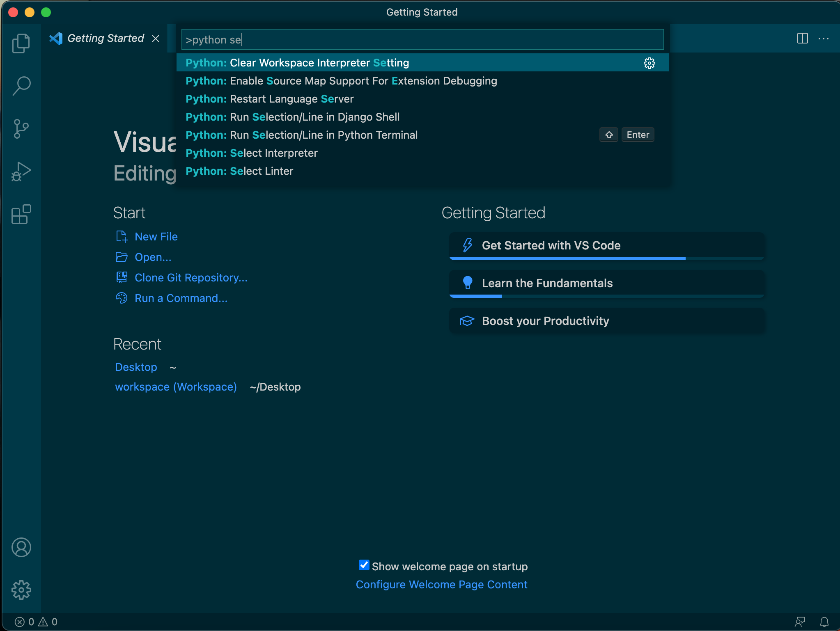Select Python: Clear Workspace Interpreter Setting
Viewport: 840px width, 631px height.
[x=420, y=62]
